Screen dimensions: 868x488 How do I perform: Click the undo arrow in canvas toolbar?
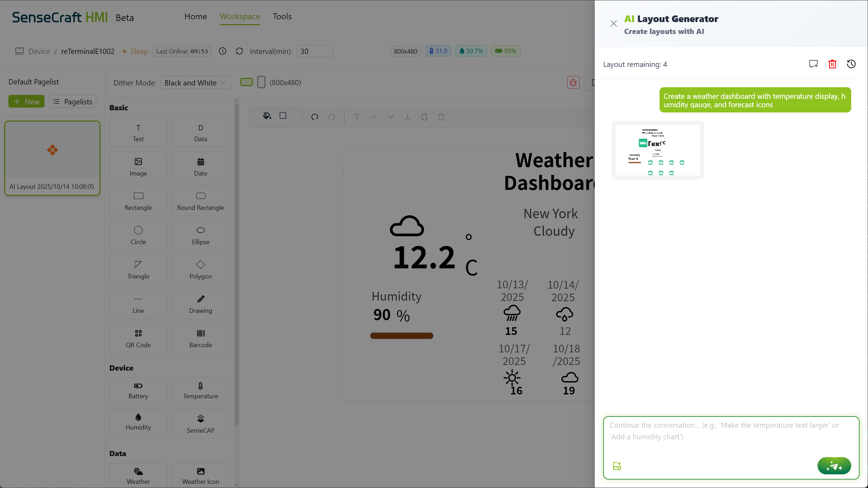(x=315, y=117)
